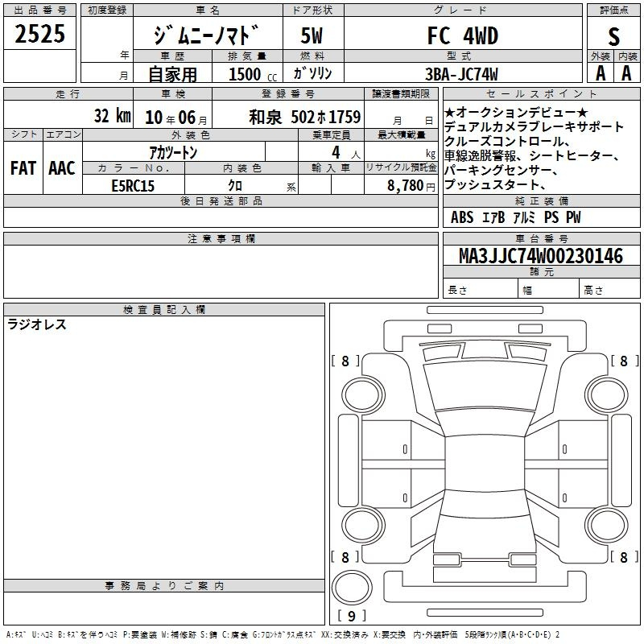Click the chassis number MA3JJC74W00230146
Image resolution: width=644 pixels, height=644 pixels.
(x=541, y=256)
